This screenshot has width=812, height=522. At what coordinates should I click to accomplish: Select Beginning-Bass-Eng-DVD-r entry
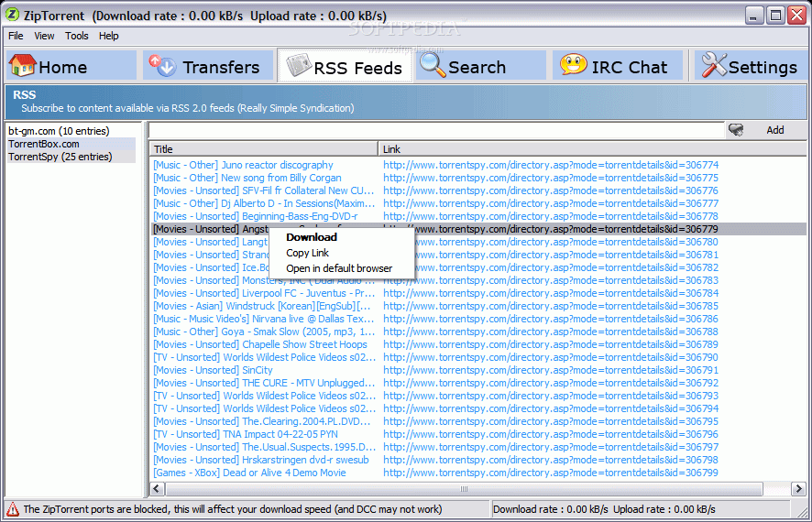pyautogui.click(x=256, y=217)
